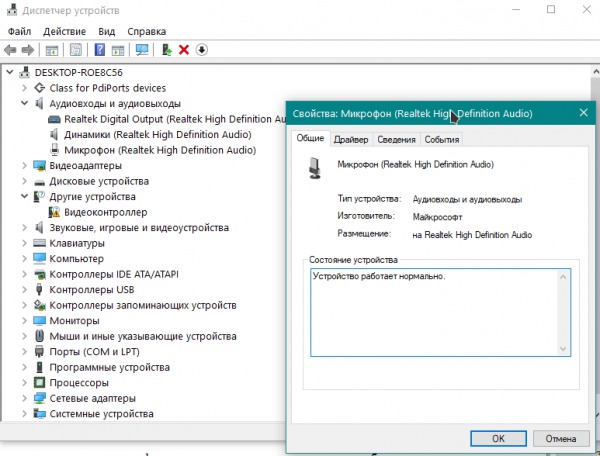Expand the Компьютер category
Viewport: 600px width, 456px height.
(x=24, y=259)
